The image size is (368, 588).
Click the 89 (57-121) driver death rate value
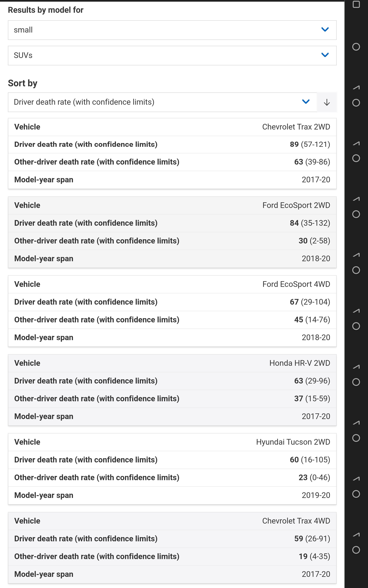point(310,144)
